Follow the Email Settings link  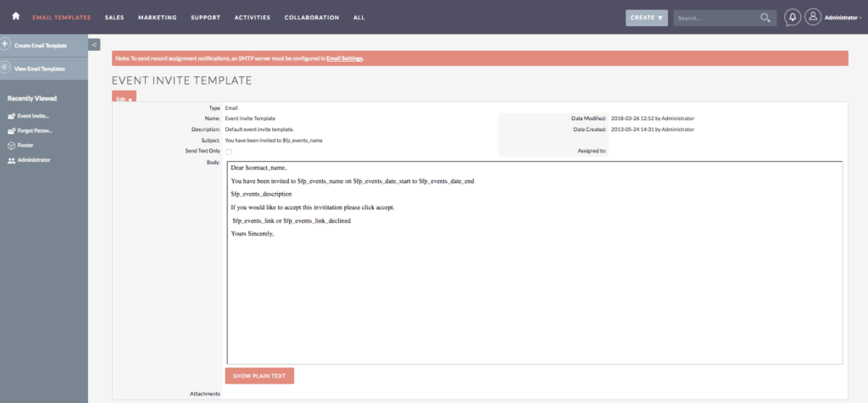point(345,58)
